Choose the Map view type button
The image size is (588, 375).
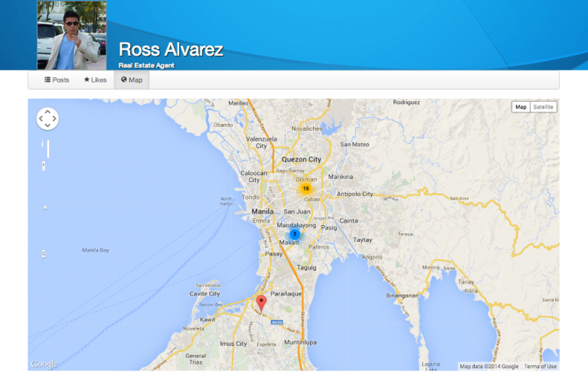pyautogui.click(x=521, y=107)
